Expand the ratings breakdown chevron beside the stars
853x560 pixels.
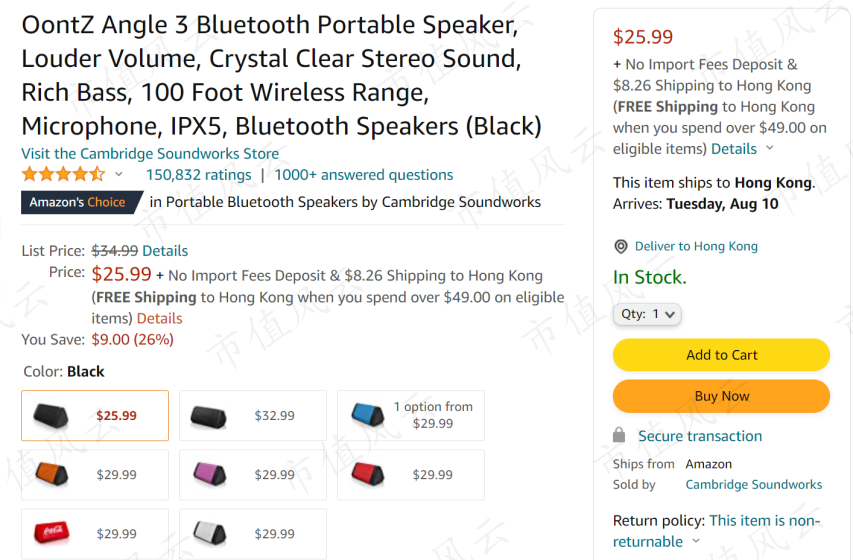(x=119, y=175)
